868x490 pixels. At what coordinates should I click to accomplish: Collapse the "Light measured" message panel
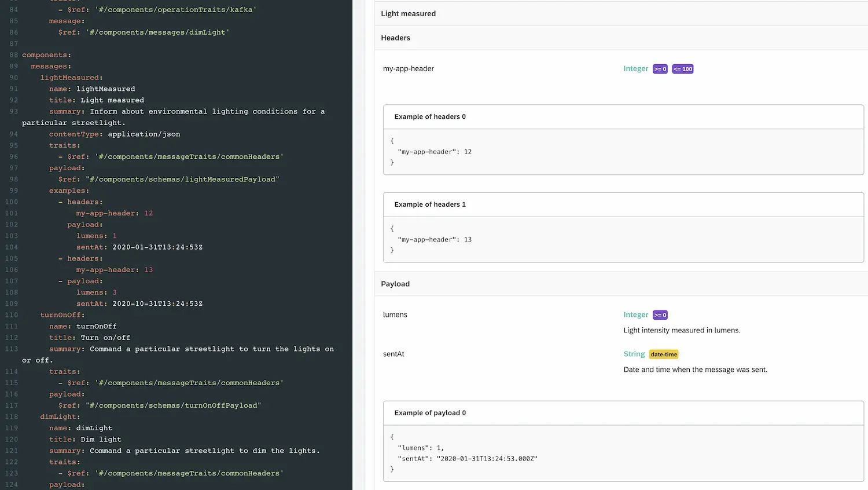click(x=409, y=13)
